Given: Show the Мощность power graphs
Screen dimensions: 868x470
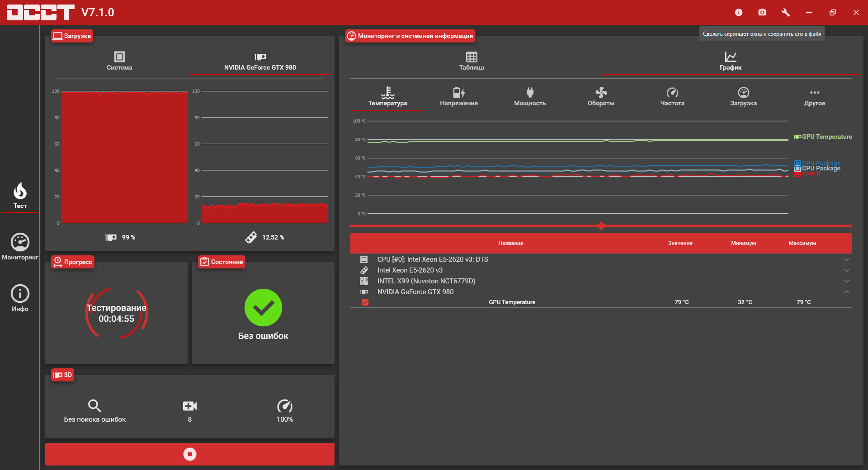Looking at the screenshot, I should [530, 97].
